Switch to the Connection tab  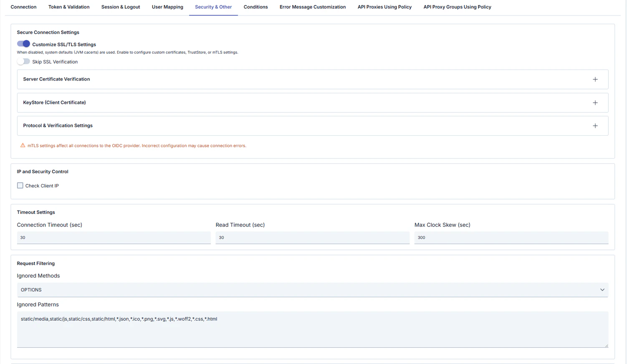tap(23, 7)
